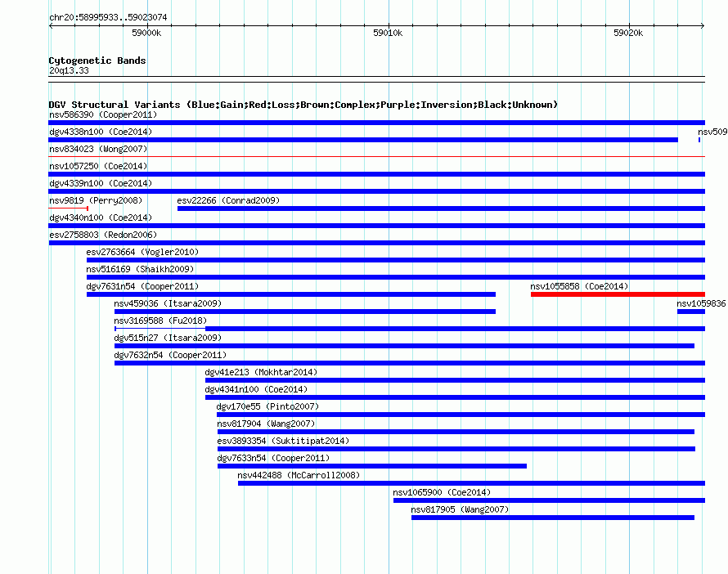Image resolution: width=728 pixels, height=574 pixels.
Task: Click dgv170e55 (Pinto2007) label
Action: (x=268, y=406)
